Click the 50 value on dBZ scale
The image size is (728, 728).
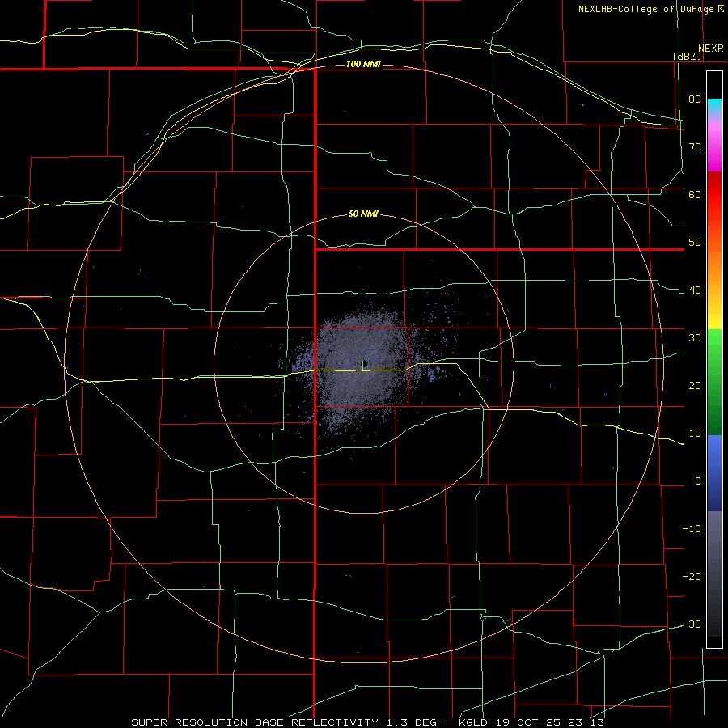click(x=695, y=243)
